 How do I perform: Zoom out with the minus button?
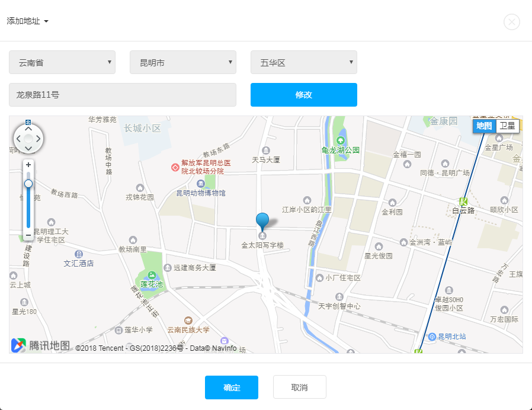pos(28,235)
